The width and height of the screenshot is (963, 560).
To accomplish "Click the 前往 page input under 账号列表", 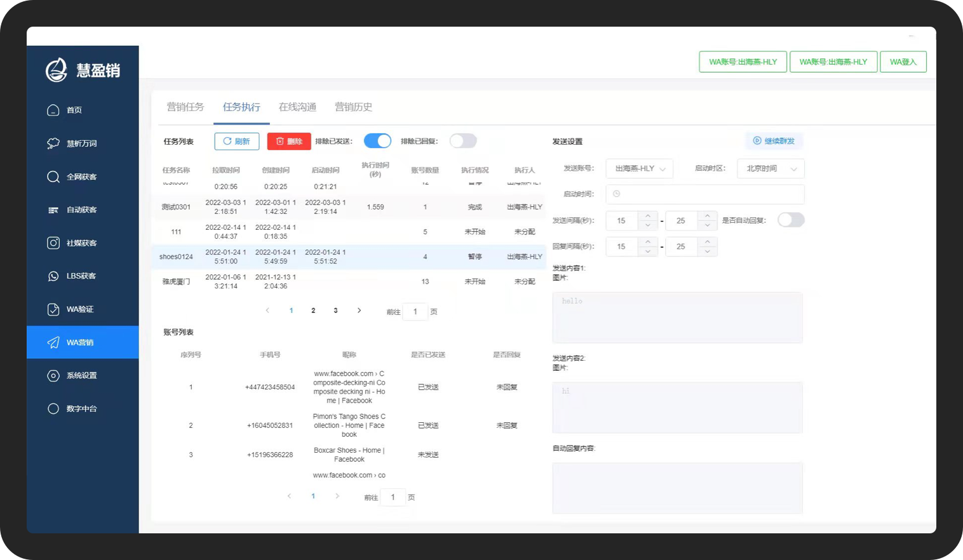I will (393, 497).
